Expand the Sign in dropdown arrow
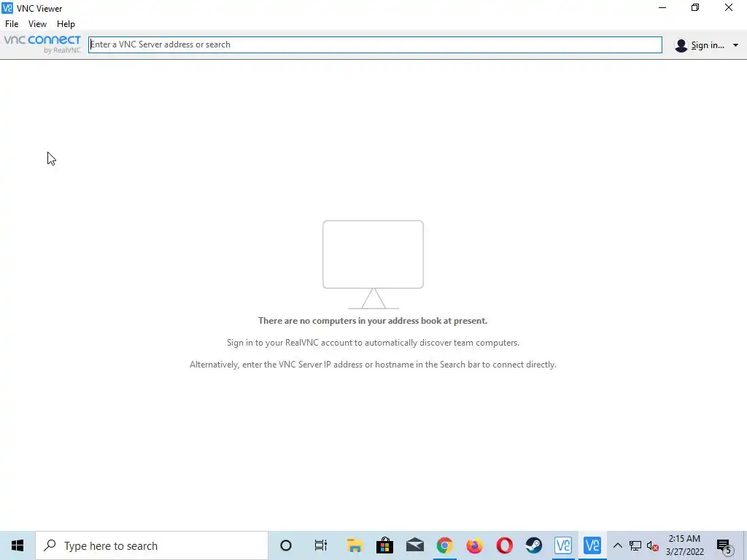This screenshot has width=747, height=560. coord(735,45)
